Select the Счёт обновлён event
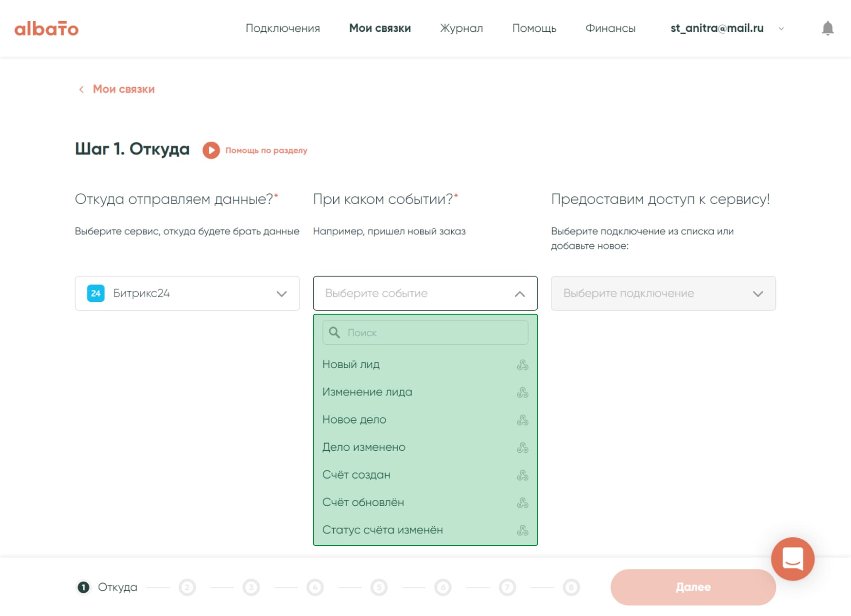The height and width of the screenshot is (616, 851). [425, 503]
